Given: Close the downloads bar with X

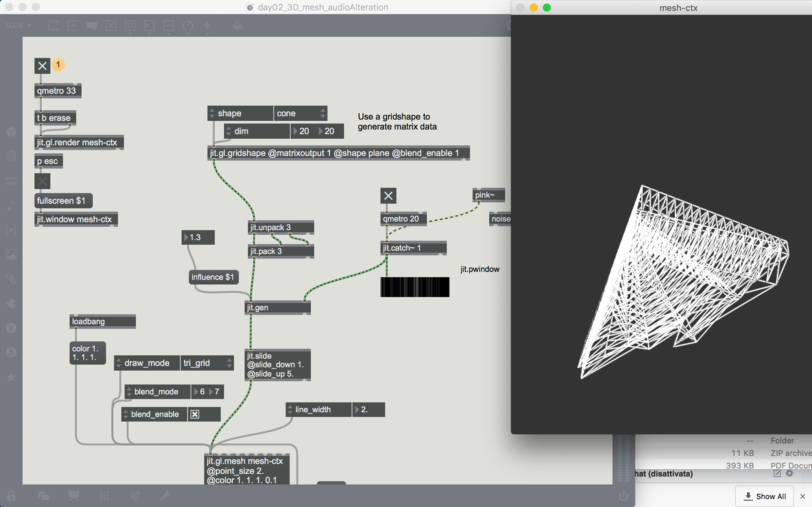Looking at the screenshot, I should point(803,496).
